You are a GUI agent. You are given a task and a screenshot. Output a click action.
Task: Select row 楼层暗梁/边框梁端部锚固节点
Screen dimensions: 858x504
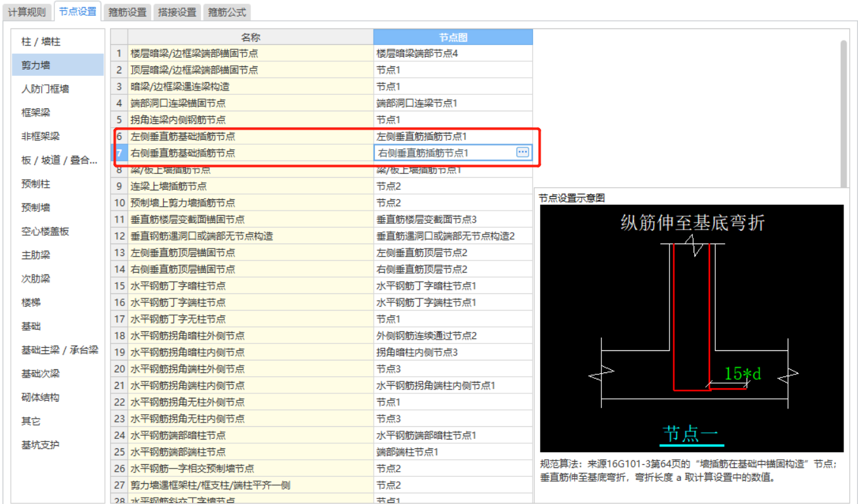[250, 53]
